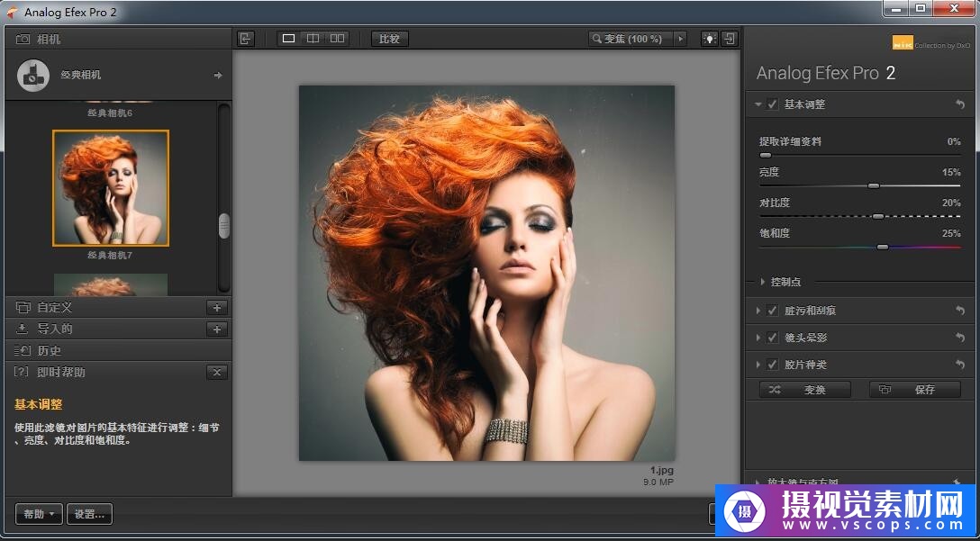This screenshot has height=541, width=980.
Task: Select the single image view icon
Action: [x=288, y=39]
